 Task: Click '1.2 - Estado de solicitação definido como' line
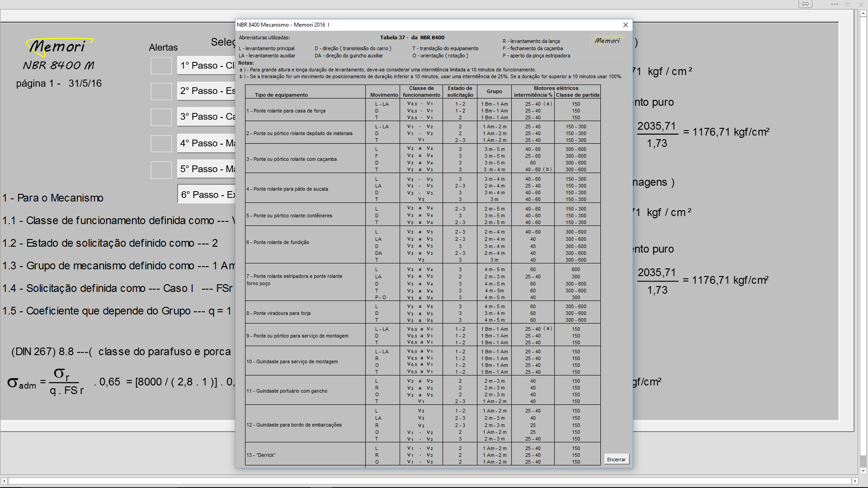[x=110, y=243]
